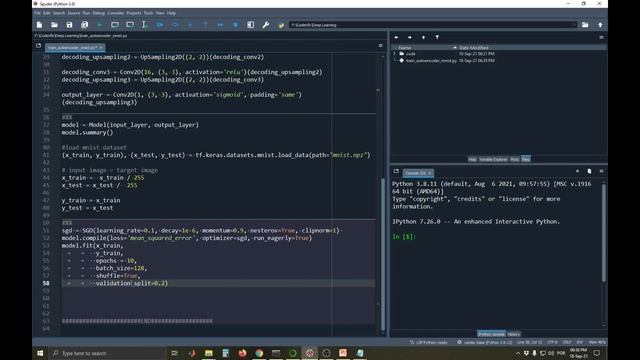
Task: Open the Run menu
Action: [x=86, y=13]
